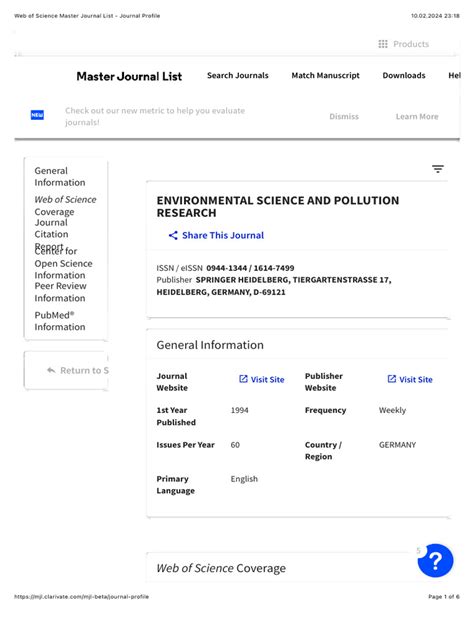The width and height of the screenshot is (474, 632).
Task: Click the page URL in the footer
Action: 81,597
